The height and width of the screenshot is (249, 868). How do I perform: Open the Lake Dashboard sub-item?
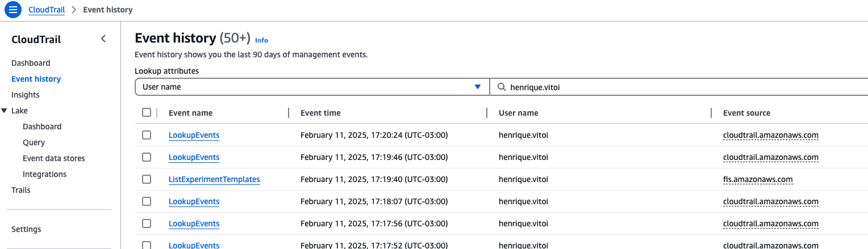click(x=42, y=126)
